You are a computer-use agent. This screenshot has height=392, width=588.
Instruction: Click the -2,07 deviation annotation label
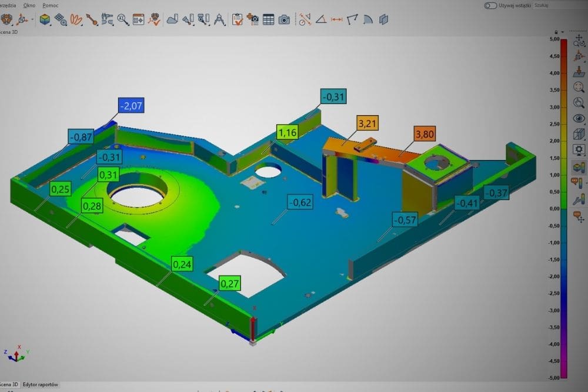(x=131, y=106)
